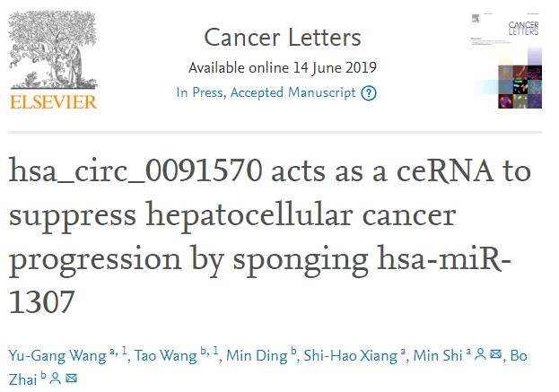
Task: Click the ELSEVIER wordmark text
Action: pos(53,101)
